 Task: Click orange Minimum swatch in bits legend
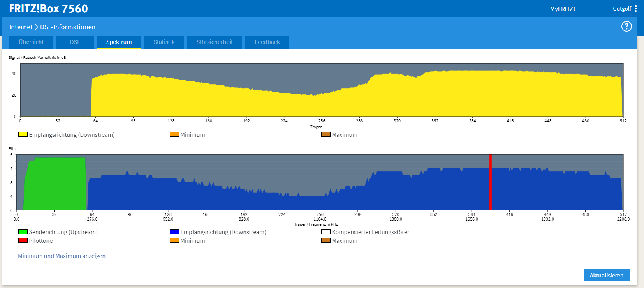(174, 240)
